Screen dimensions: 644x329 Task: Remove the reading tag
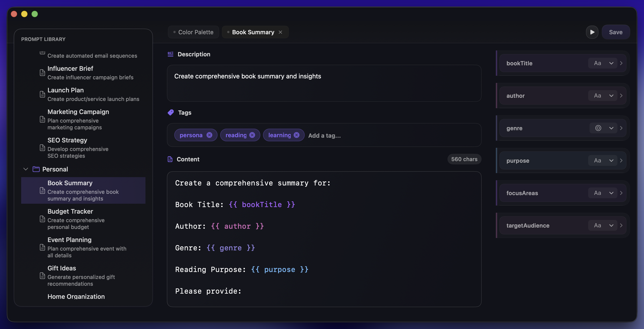pos(252,135)
